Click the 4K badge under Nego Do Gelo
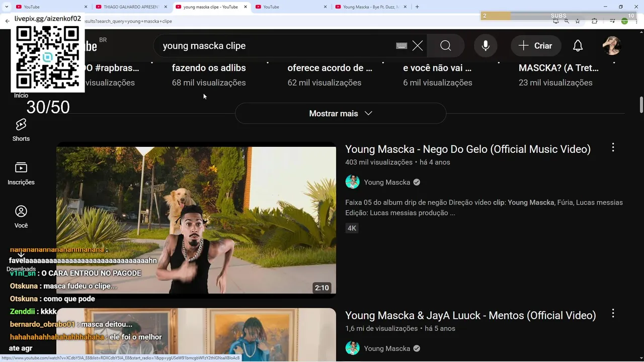The image size is (644, 362). tap(352, 228)
